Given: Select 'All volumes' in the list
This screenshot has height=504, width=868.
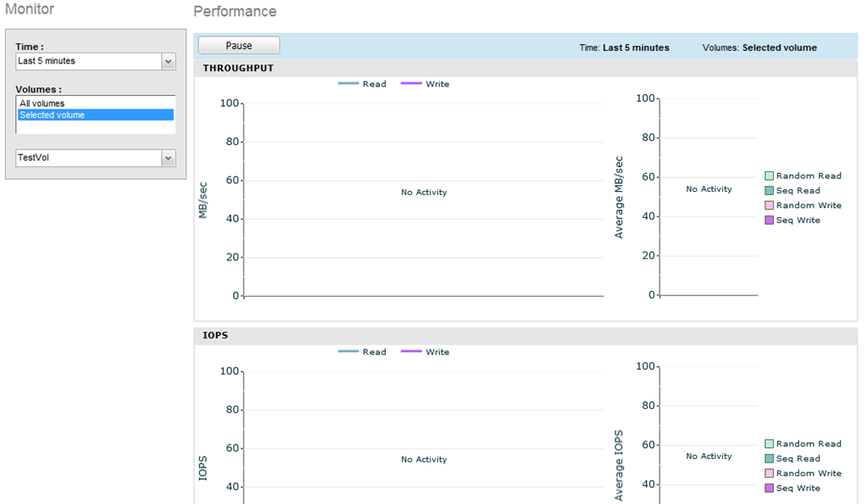Looking at the screenshot, I should [x=42, y=104].
